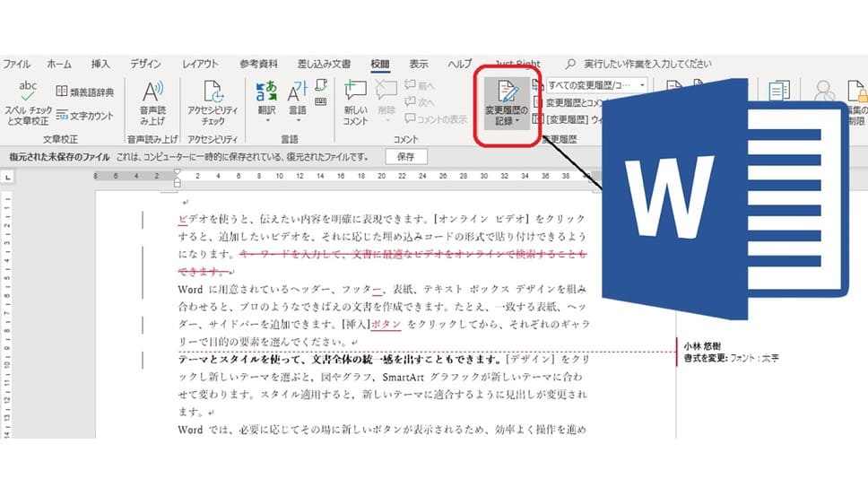868x488 pixels.
Task: Click the greeting-scroll icon beside 言語
Action: (x=321, y=85)
